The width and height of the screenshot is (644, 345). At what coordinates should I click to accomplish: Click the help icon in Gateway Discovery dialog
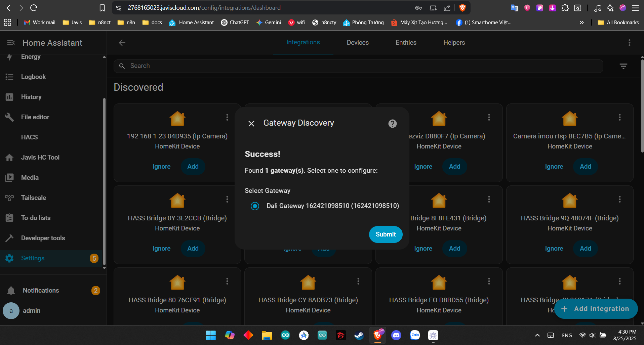pos(392,124)
